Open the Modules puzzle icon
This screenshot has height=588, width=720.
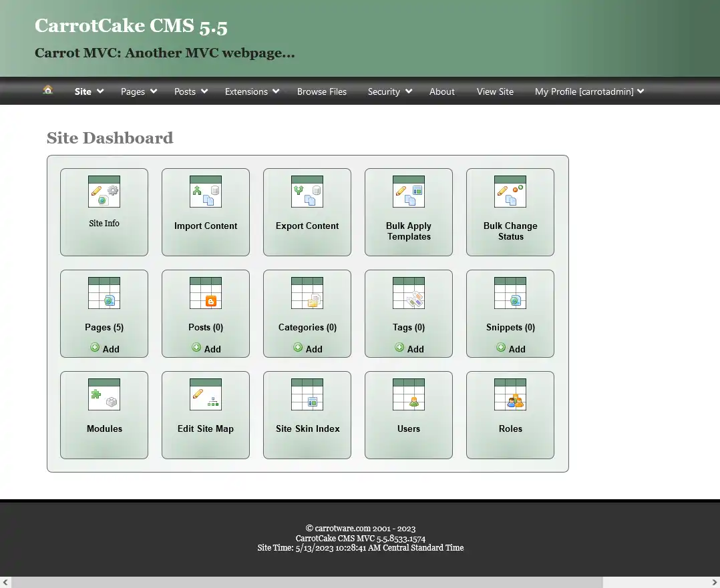(104, 394)
